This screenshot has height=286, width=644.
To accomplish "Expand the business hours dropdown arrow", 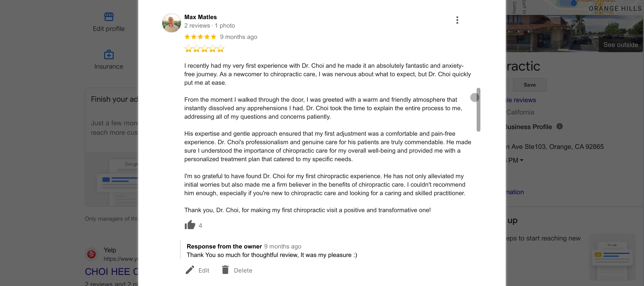I will click(x=521, y=160).
